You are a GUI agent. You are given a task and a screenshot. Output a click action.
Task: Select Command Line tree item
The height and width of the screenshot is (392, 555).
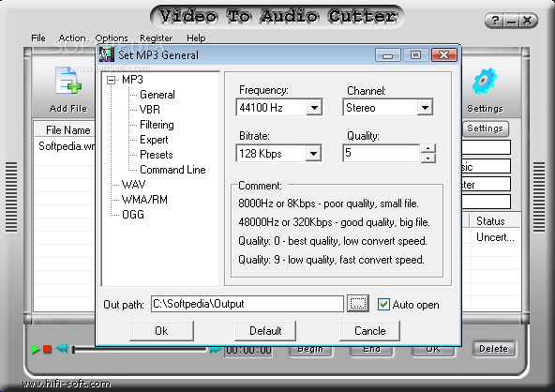172,170
